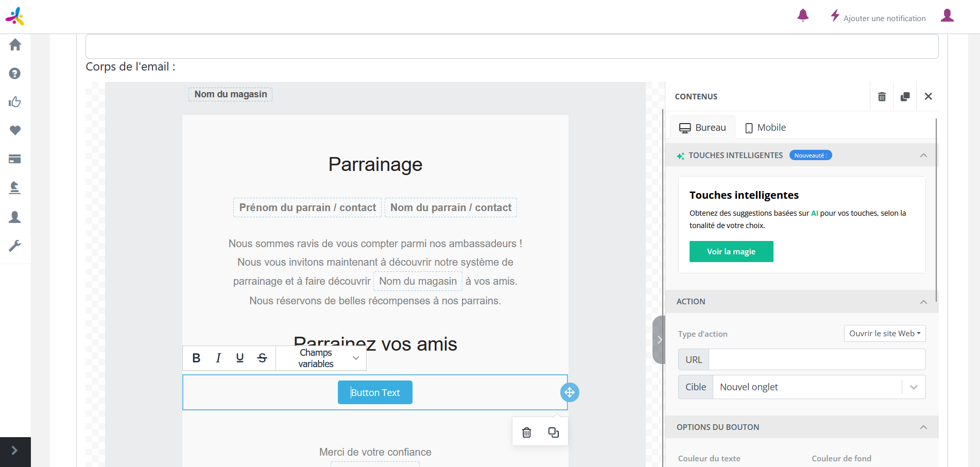Viewport: 980px width, 467px height.
Task: Open the help question mark icon
Action: pos(15,74)
